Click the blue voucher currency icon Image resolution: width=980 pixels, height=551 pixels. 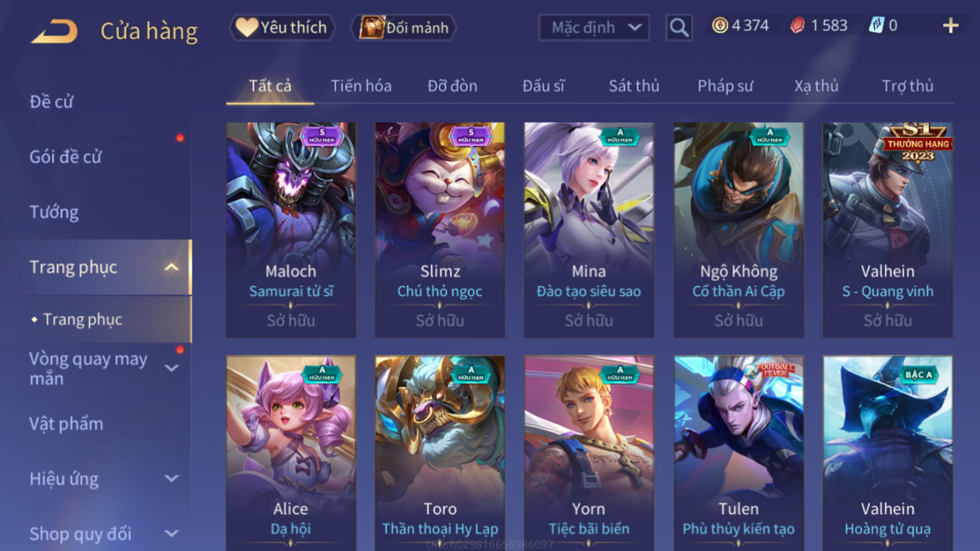(x=876, y=25)
